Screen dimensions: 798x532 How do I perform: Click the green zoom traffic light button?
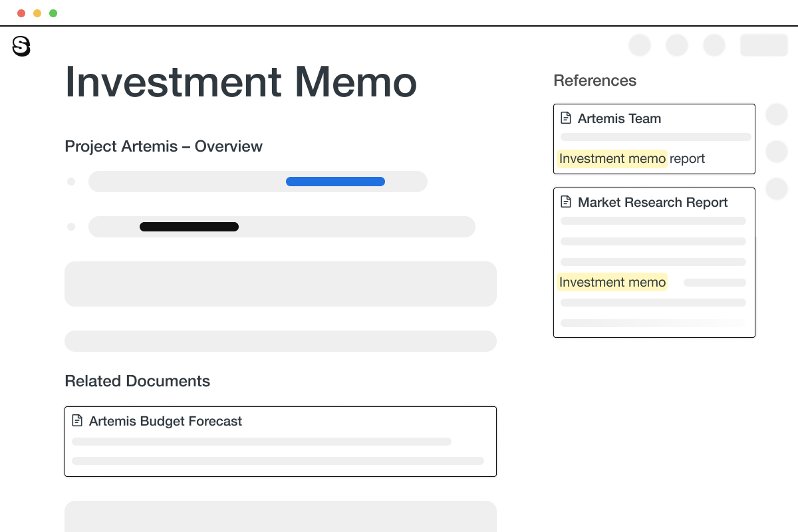(53, 13)
